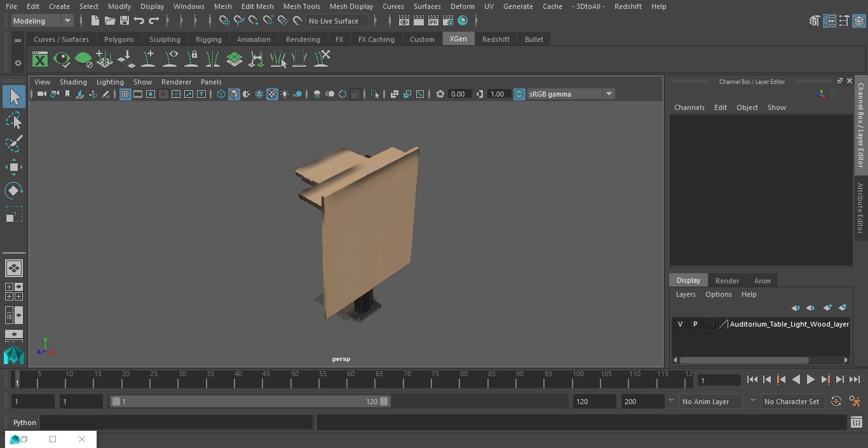Toggle the viewport grid display
This screenshot has width=868, height=448.
point(125,94)
